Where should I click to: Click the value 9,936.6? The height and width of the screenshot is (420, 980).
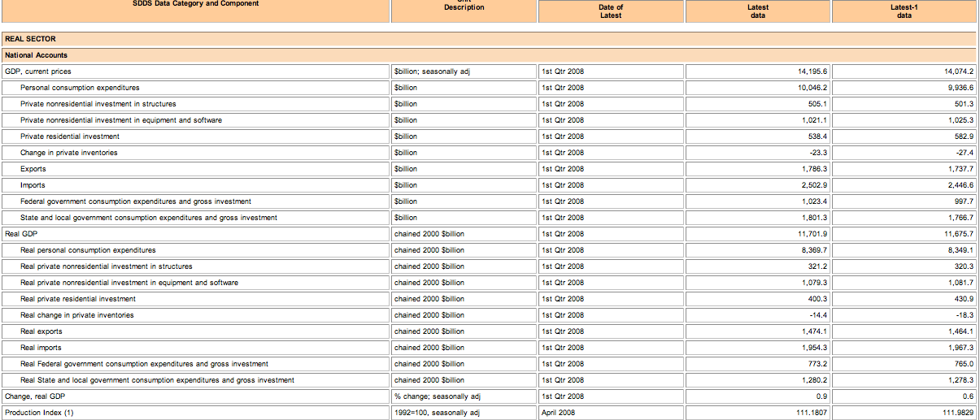click(960, 88)
